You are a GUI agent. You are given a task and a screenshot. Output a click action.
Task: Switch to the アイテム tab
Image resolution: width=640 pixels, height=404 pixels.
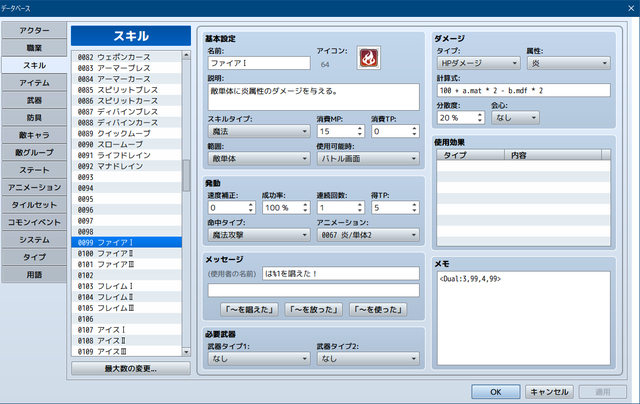pyautogui.click(x=34, y=83)
